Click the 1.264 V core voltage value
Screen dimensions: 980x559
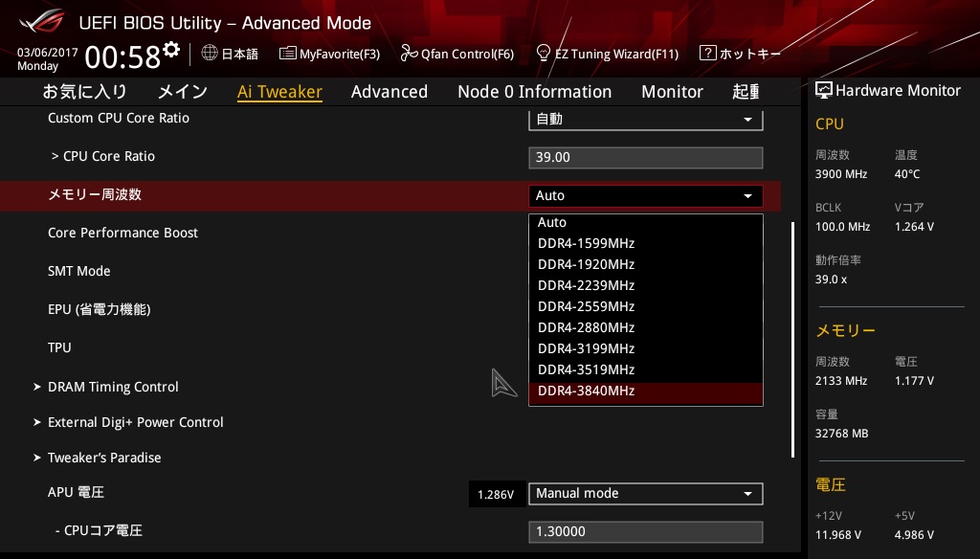tap(914, 227)
